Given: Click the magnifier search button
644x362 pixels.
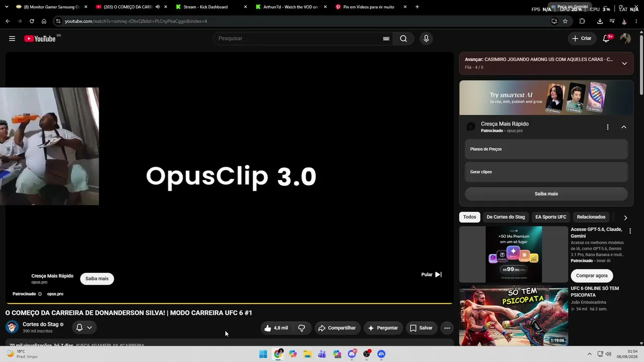Looking at the screenshot, I should (x=404, y=39).
